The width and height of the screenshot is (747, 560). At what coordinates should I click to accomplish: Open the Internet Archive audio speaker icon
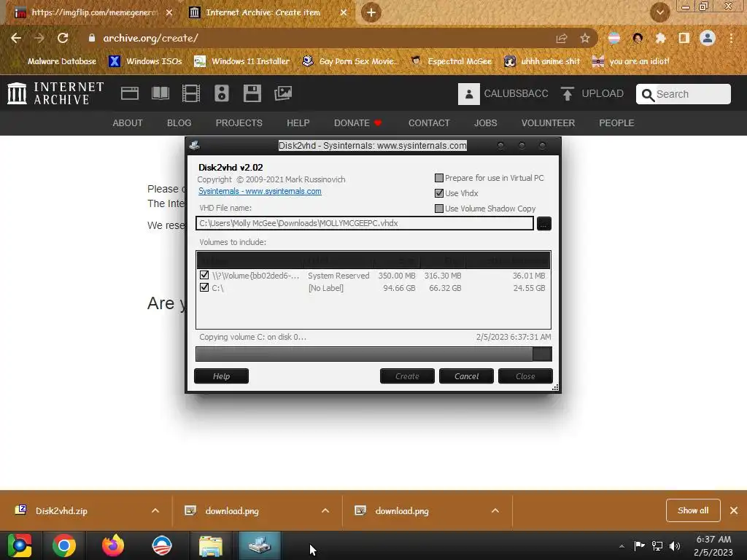[222, 93]
